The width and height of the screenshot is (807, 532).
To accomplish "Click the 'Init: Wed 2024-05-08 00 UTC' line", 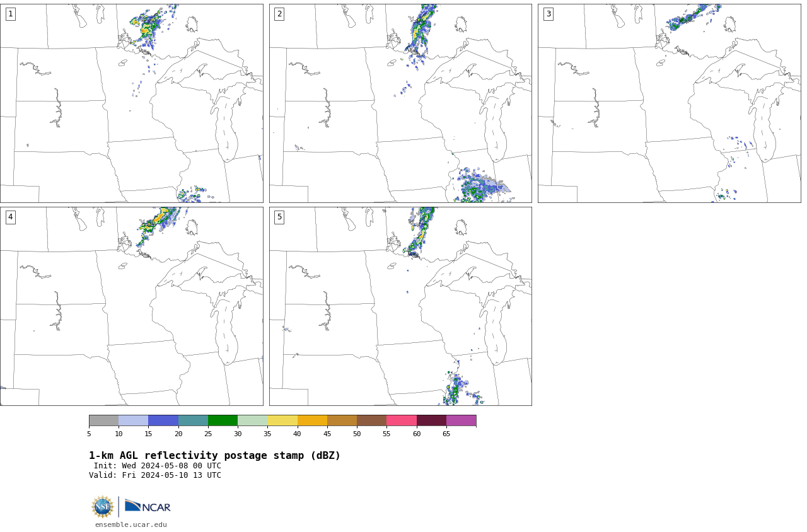I will point(158,466).
